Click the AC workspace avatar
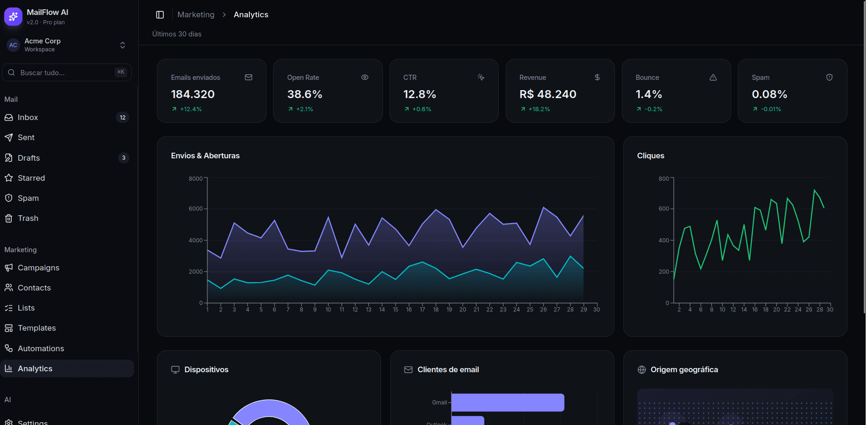The width and height of the screenshot is (868, 425). (x=13, y=45)
